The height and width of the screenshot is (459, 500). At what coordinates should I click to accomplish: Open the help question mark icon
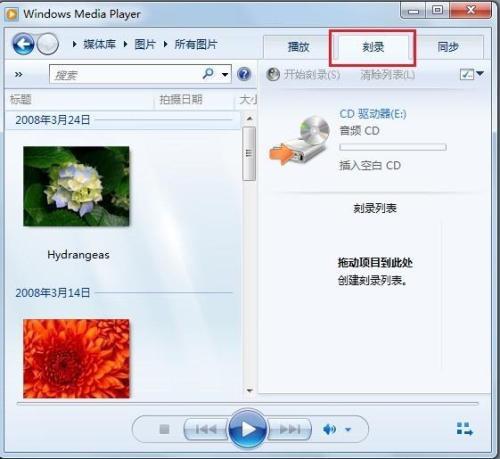[x=244, y=74]
